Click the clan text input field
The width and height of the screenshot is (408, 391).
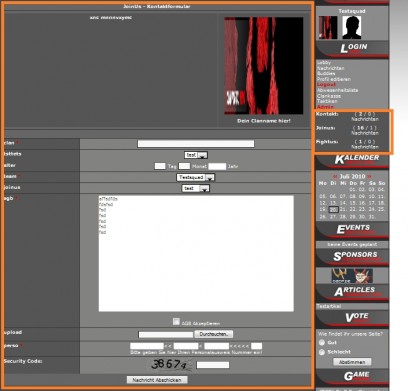tap(196, 144)
